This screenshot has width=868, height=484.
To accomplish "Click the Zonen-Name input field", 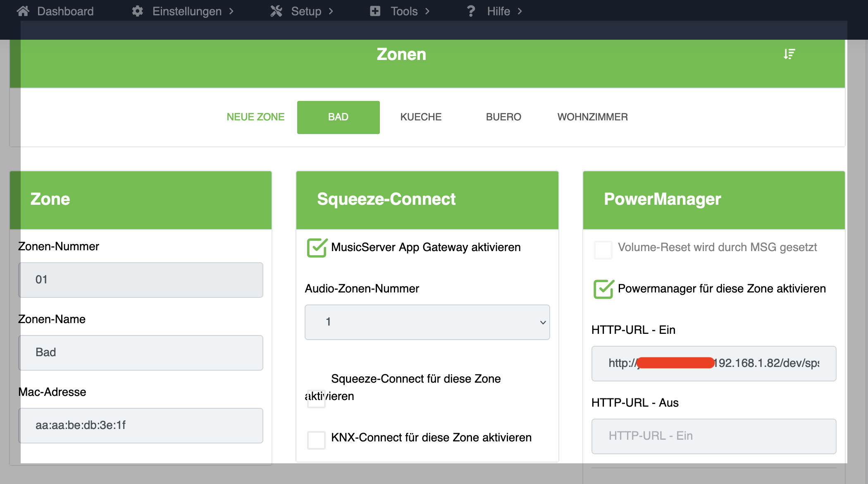I will tap(141, 352).
